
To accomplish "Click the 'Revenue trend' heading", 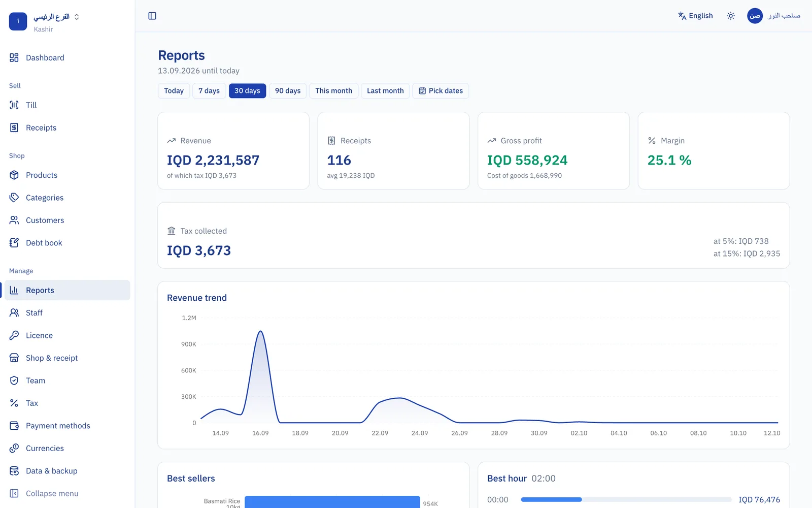I will 197,298.
